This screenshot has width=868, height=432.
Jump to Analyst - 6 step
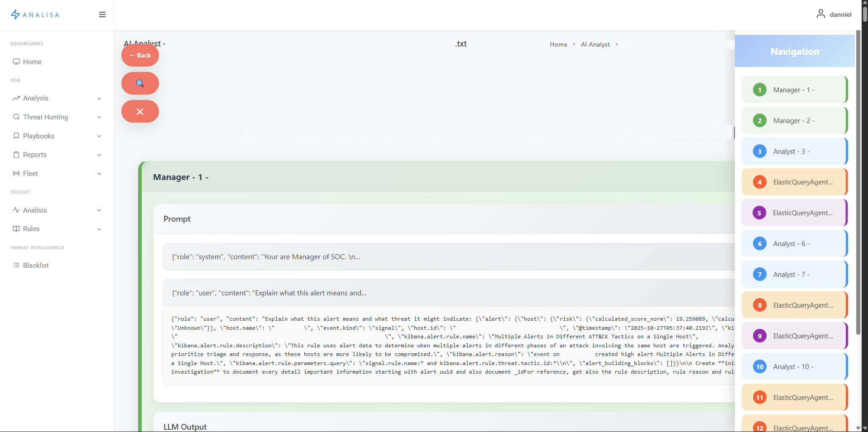click(x=794, y=243)
